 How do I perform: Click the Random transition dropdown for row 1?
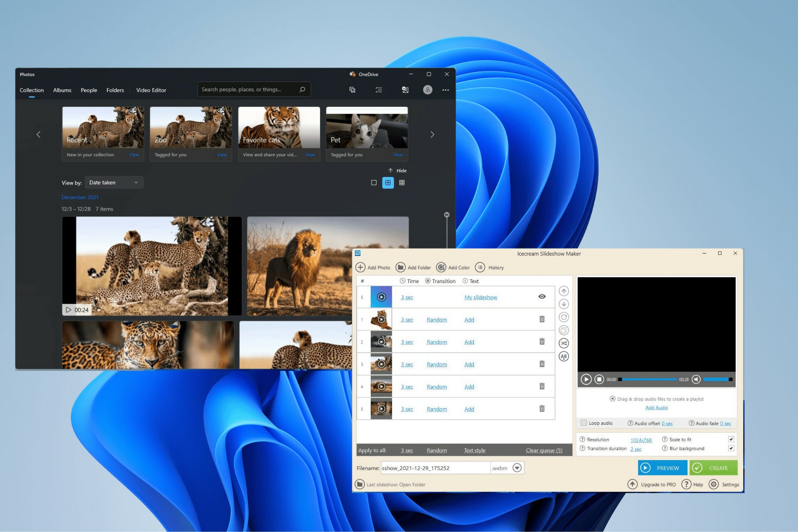pos(436,320)
